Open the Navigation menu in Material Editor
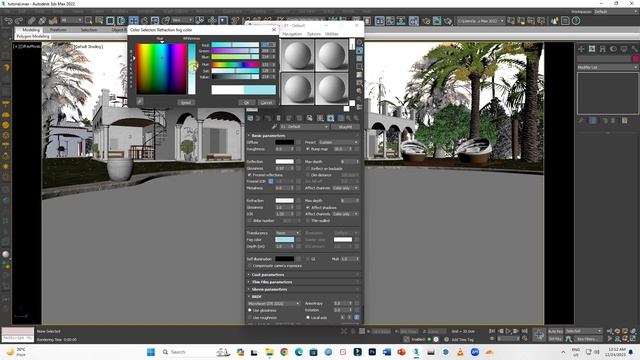The image size is (640, 360). [292, 34]
